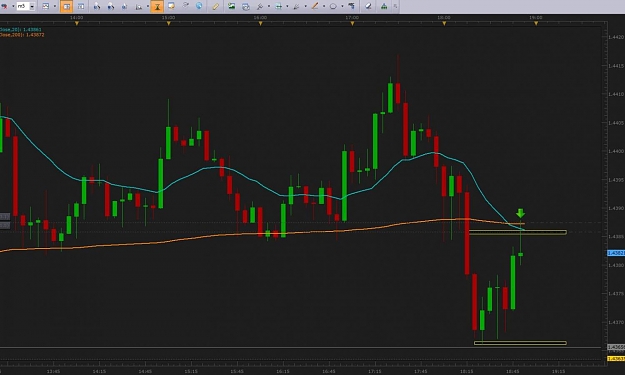Click the yellow price label at axis bottom
The height and width of the screenshot is (375, 625).
(615, 359)
